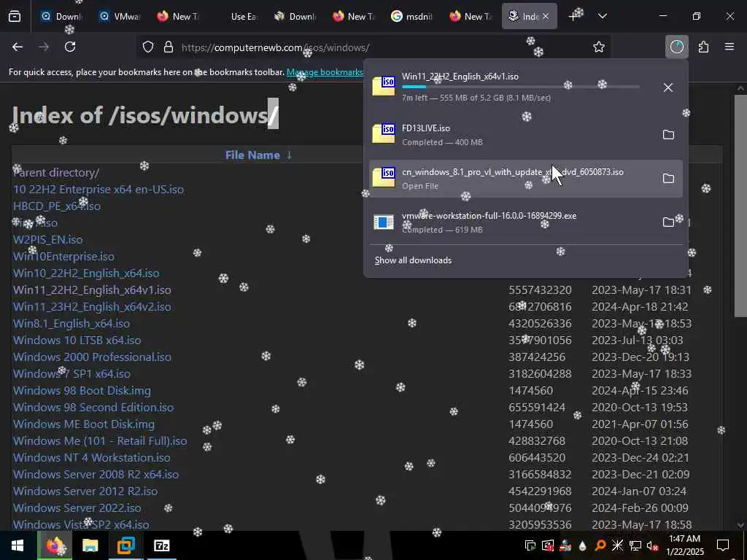This screenshot has height=560, width=747.
Task: Download Win10Enterprise.iso
Action: pyautogui.click(x=63, y=256)
